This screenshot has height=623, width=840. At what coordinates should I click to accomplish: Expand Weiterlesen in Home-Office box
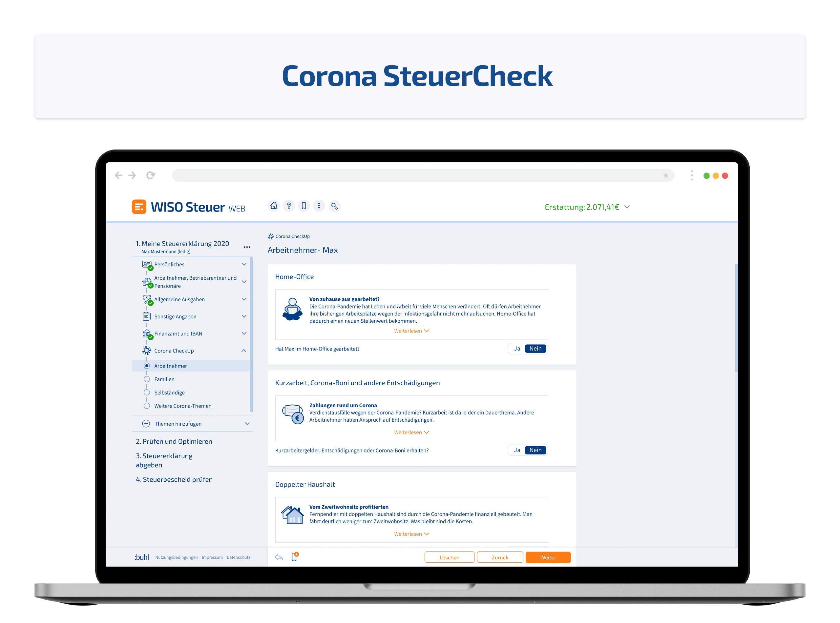pyautogui.click(x=411, y=331)
